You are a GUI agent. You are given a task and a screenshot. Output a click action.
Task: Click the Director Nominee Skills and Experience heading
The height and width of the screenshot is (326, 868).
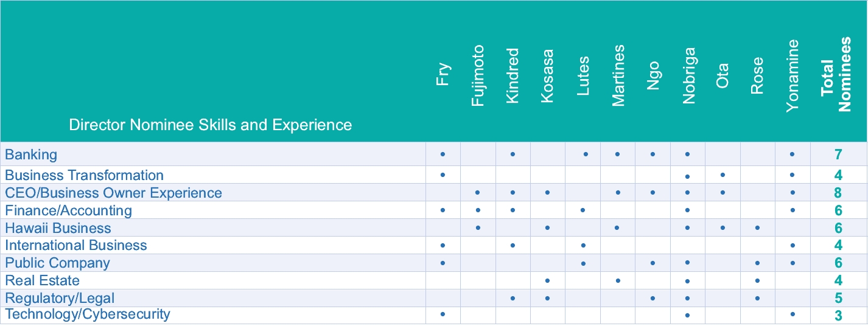211,125
